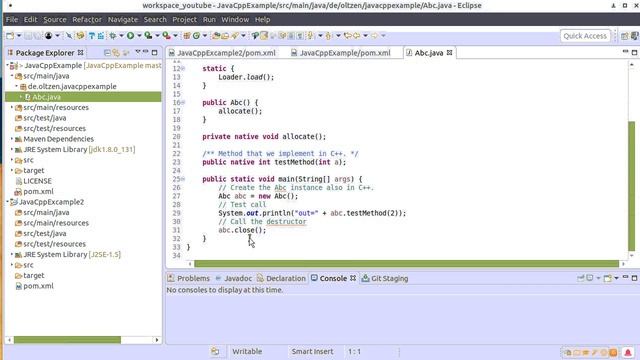The height and width of the screenshot is (360, 640).
Task: Open Package Explorer view menu
Action: (x=138, y=52)
